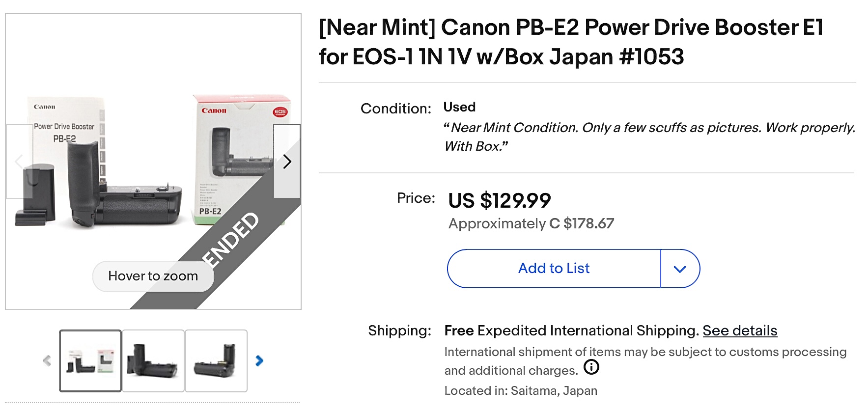Click the next image arrow on the photo

(x=287, y=161)
